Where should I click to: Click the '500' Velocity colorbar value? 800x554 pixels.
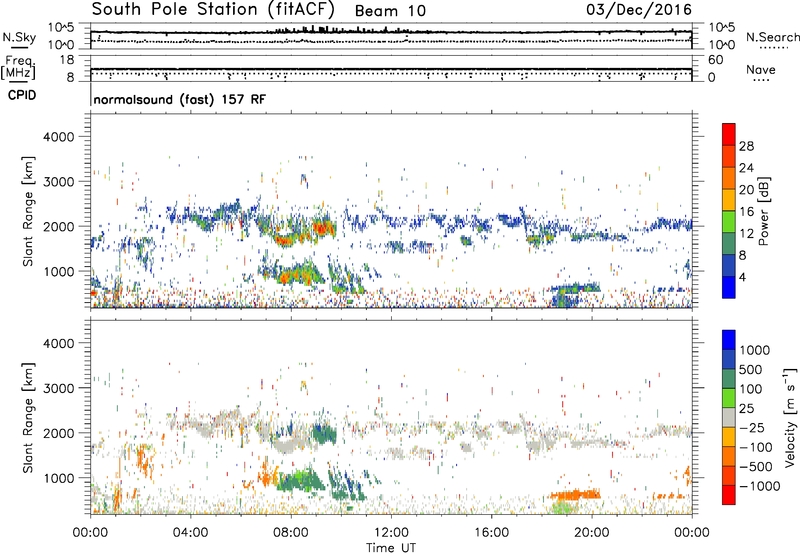pos(751,370)
